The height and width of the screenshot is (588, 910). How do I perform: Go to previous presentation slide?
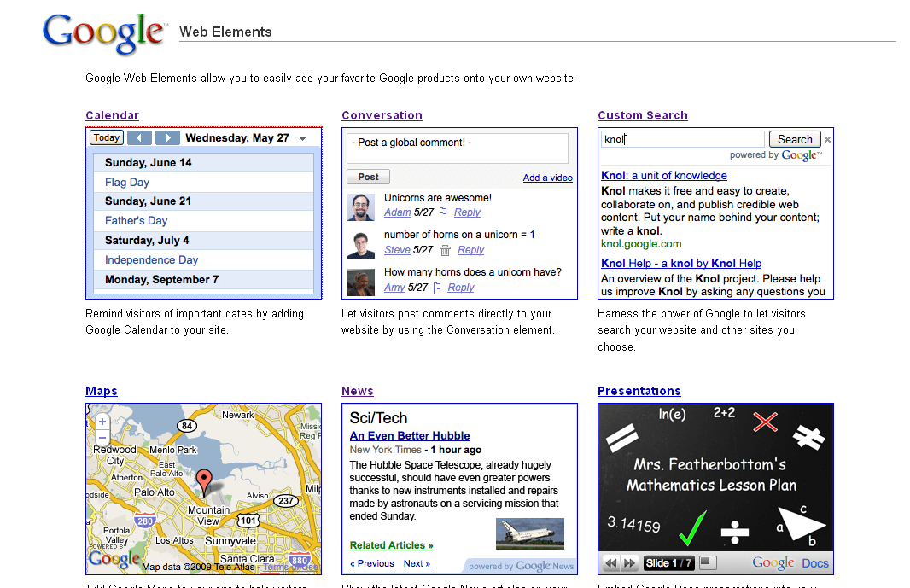click(x=610, y=562)
